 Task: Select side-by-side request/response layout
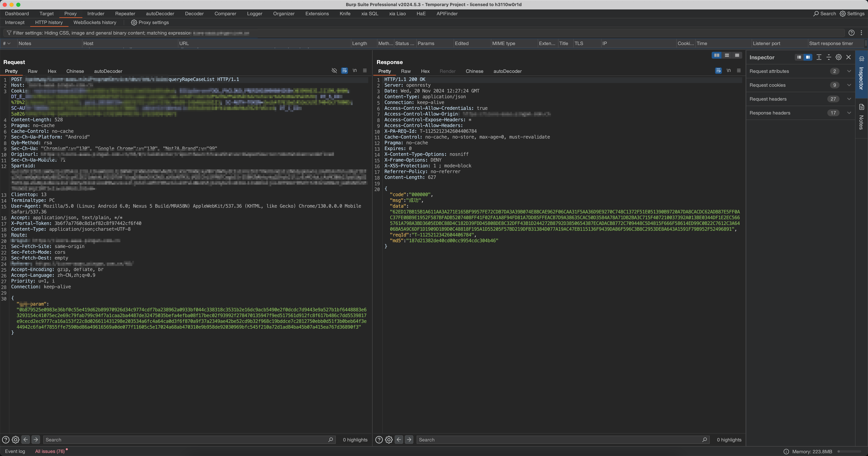tap(716, 55)
